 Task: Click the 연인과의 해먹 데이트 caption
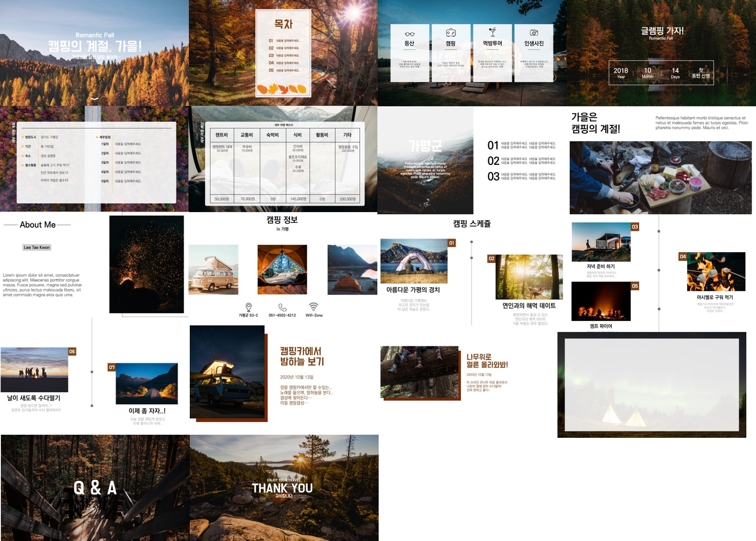(529, 306)
